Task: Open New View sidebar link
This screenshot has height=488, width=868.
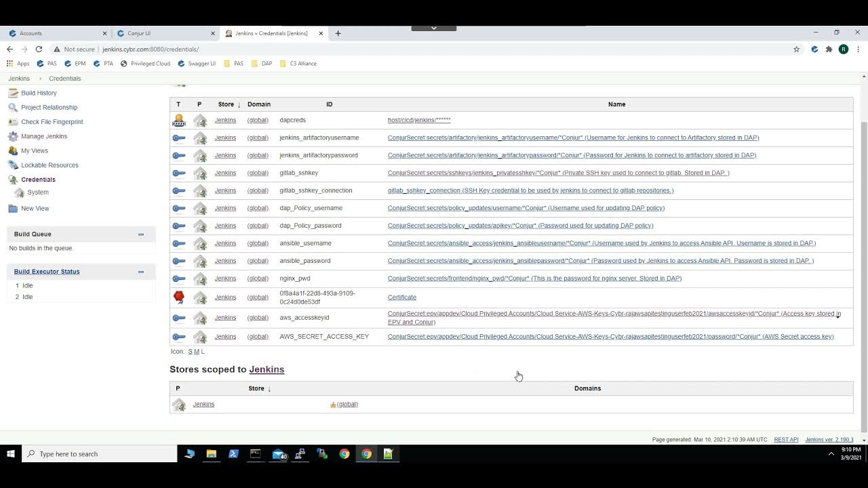Action: [35, 209]
